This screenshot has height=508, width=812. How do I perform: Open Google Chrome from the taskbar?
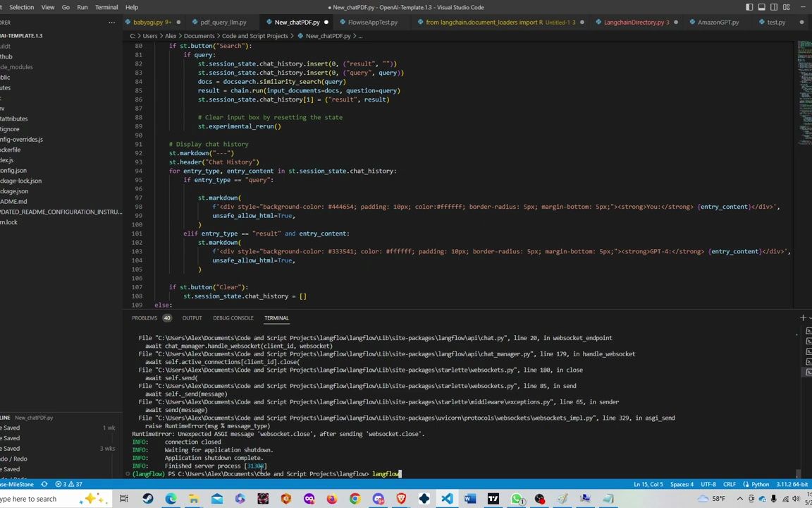pyautogui.click(x=355, y=499)
